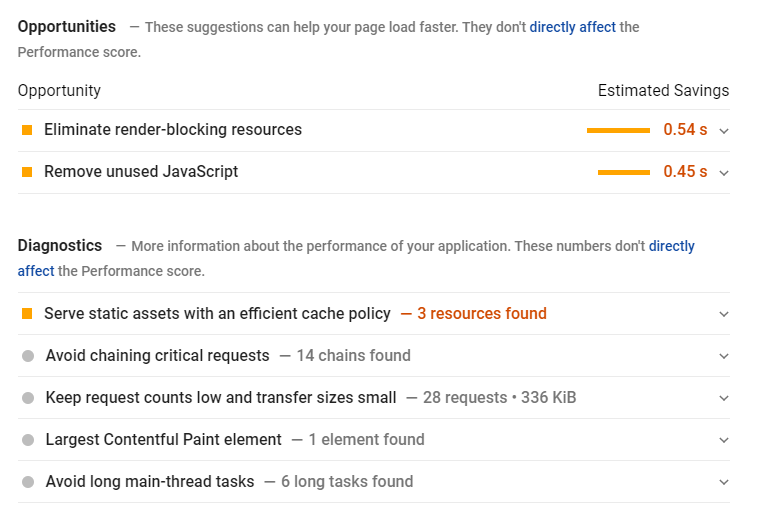This screenshot has height=524, width=757.
Task: Click gray circle beside Largest Contentful Paint element
Action: pyautogui.click(x=28, y=440)
